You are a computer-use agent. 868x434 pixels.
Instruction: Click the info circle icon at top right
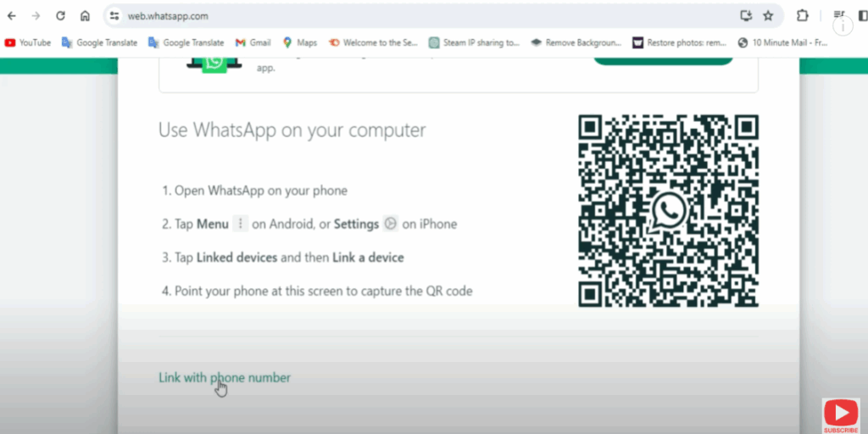[x=843, y=25]
